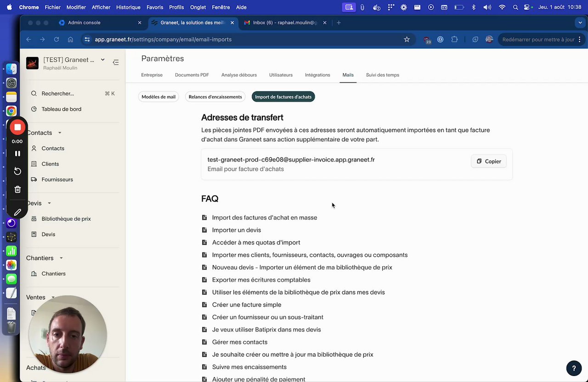Open Numbers app from the Dock
The image size is (588, 382).
(11, 251)
